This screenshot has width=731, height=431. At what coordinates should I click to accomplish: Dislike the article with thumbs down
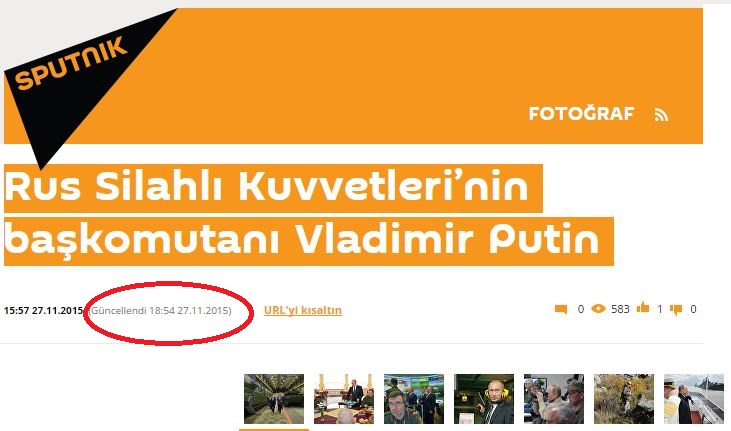coord(676,310)
